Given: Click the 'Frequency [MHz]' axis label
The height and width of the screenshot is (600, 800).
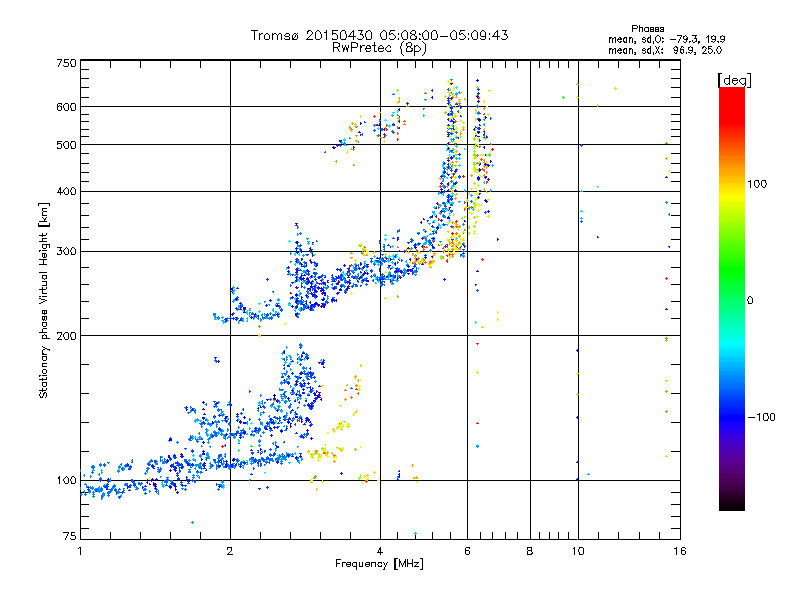Looking at the screenshot, I should 379,564.
